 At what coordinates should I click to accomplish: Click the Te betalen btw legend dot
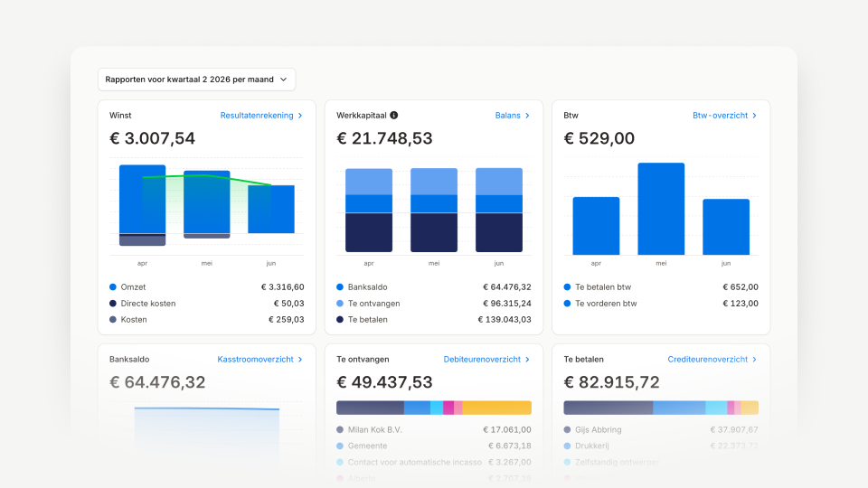click(567, 287)
